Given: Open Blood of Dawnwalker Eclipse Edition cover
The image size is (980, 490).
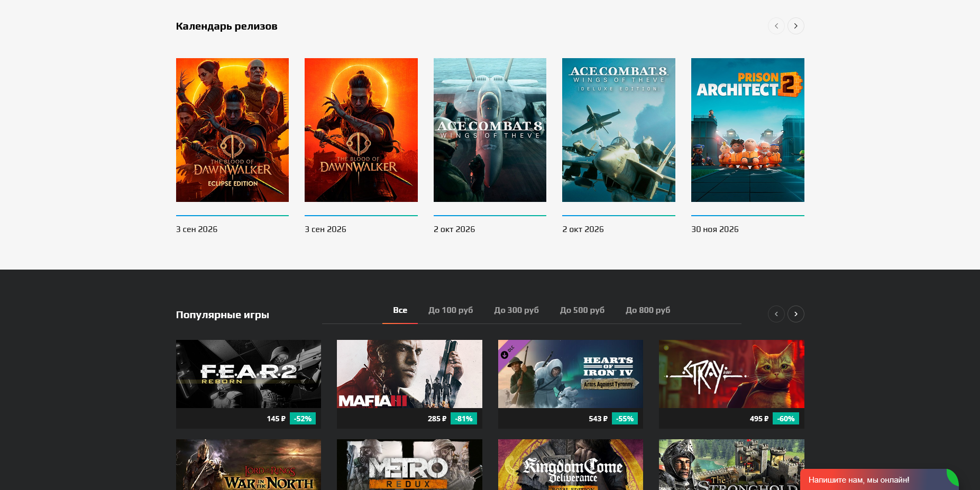Looking at the screenshot, I should pos(232,130).
